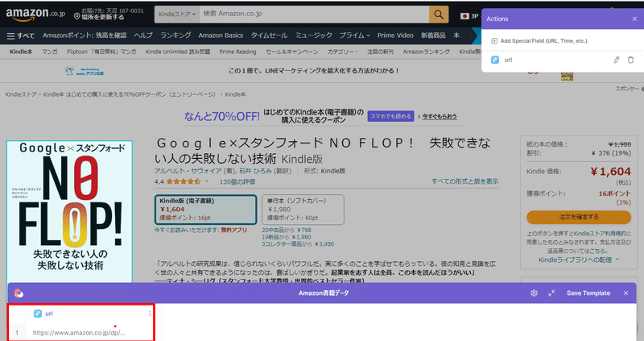Click the 場所を更新する delivery link
The height and width of the screenshot is (341, 644).
tap(103, 17)
